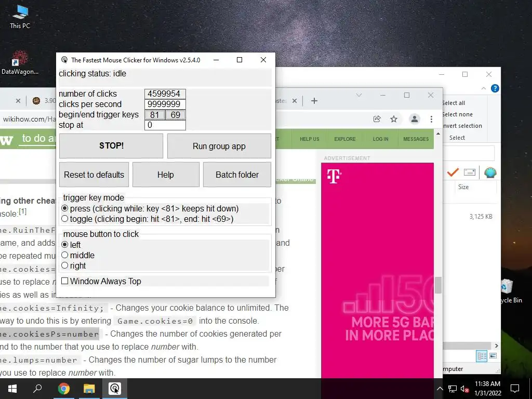532x399 pixels.
Task: Open File Explorer from taskbar
Action: tap(89, 389)
